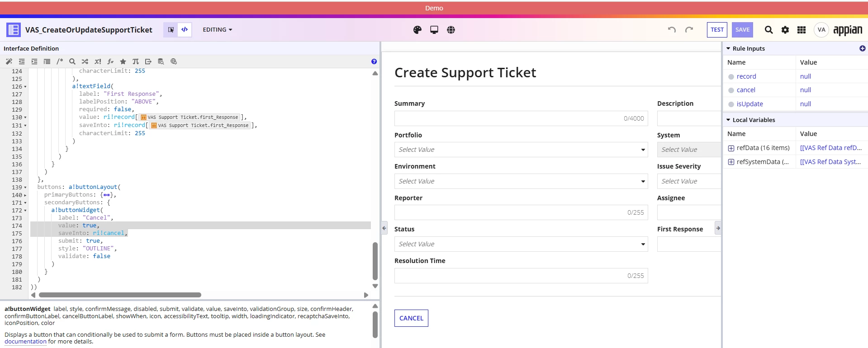Collapse the Local Variables section
The height and width of the screenshot is (348, 868).
pyautogui.click(x=728, y=120)
